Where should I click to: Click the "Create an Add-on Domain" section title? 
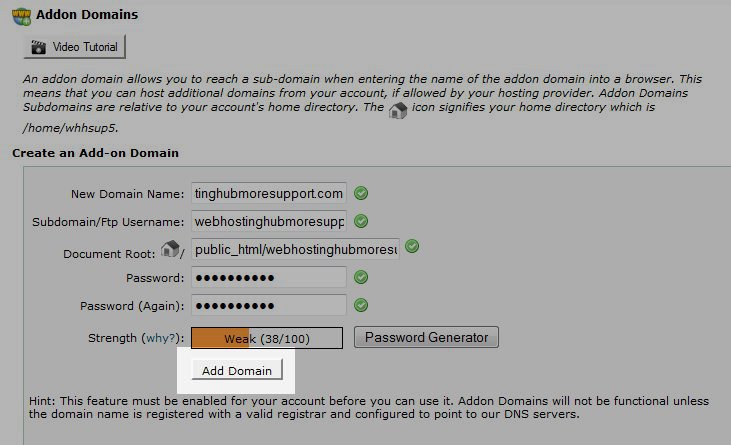point(96,153)
